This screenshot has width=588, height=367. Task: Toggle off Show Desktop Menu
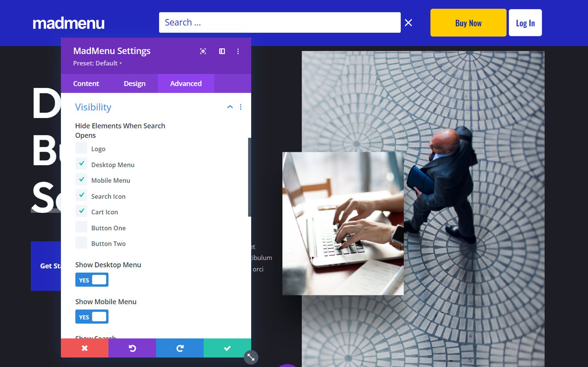(x=92, y=279)
